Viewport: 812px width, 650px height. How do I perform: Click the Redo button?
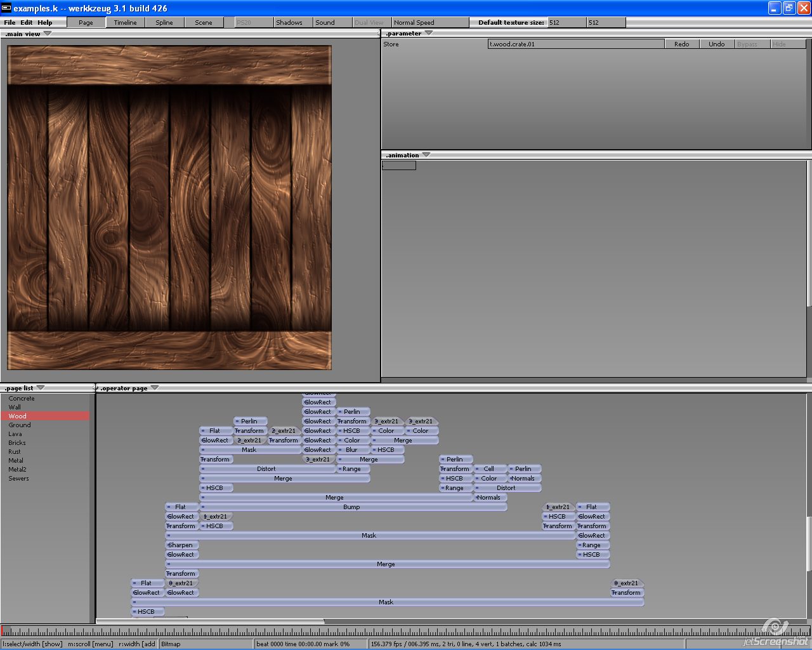[682, 44]
